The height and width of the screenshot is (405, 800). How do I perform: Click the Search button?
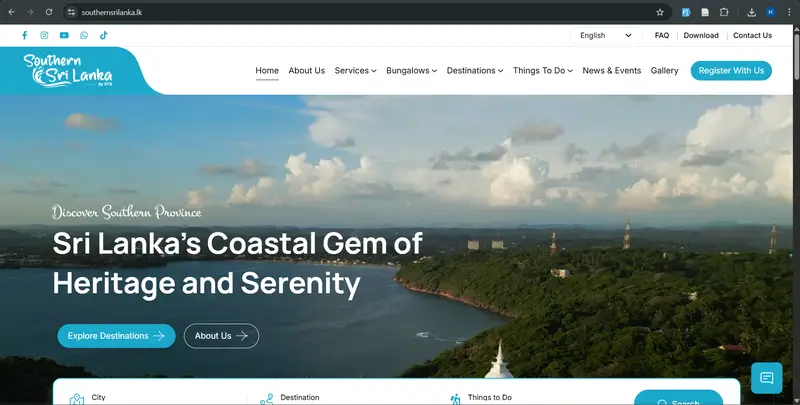(678, 398)
